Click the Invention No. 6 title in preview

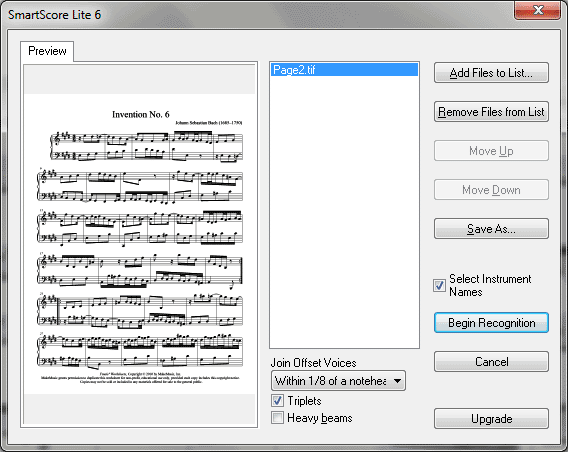[x=141, y=114]
